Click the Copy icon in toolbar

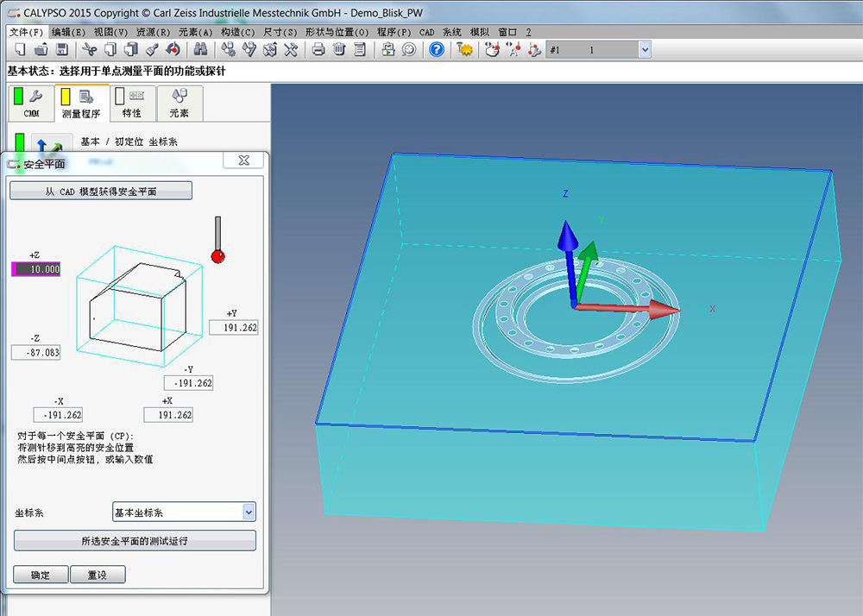pyautogui.click(x=110, y=50)
